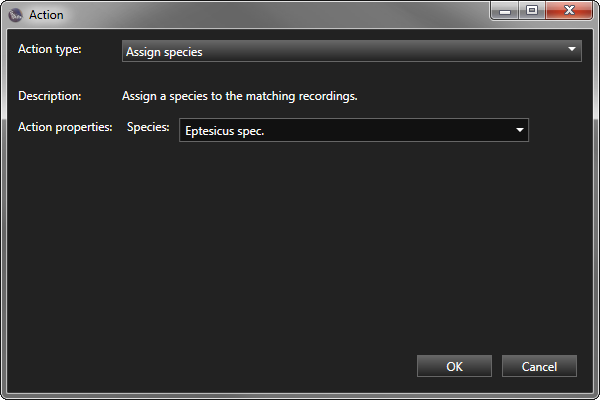Close the Action dialog with the X

569,10
